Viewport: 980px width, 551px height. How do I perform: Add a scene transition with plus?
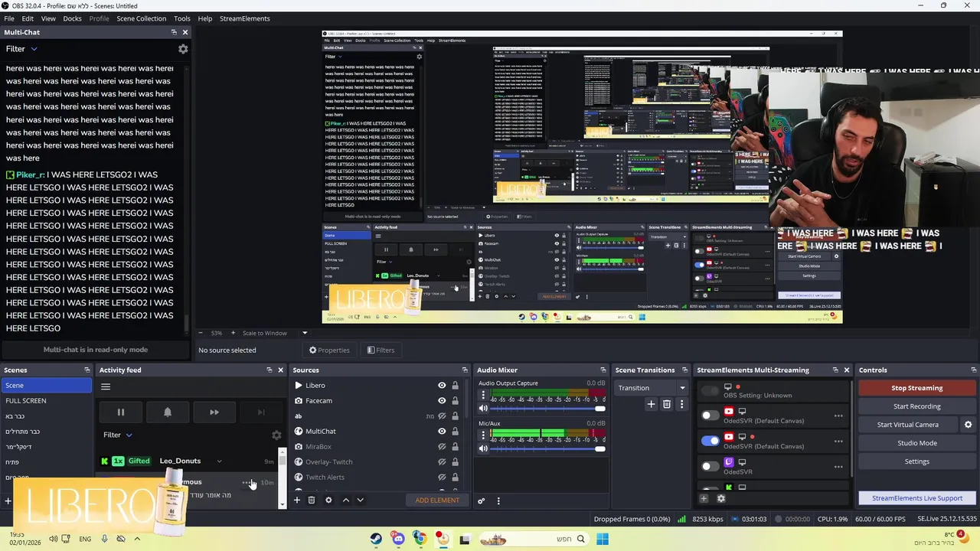click(651, 404)
